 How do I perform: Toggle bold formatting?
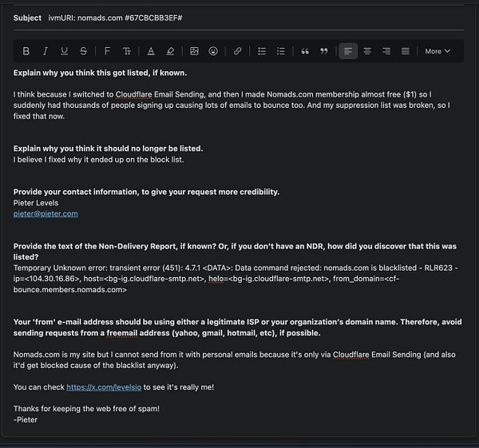click(26, 51)
